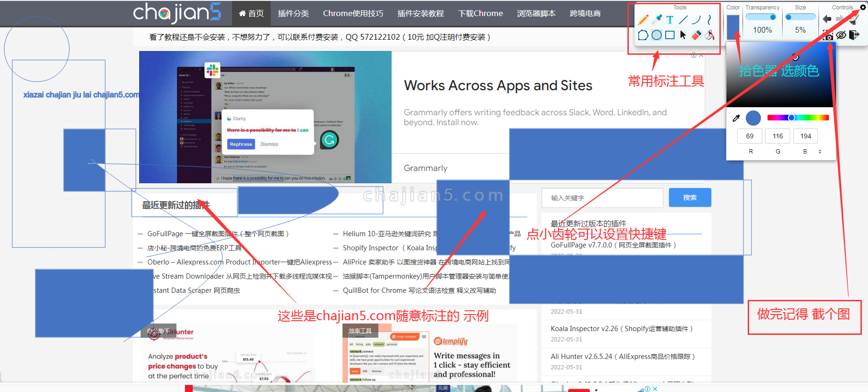Open Ali Hunter v2.6.5.24 sidebar link

click(623, 357)
